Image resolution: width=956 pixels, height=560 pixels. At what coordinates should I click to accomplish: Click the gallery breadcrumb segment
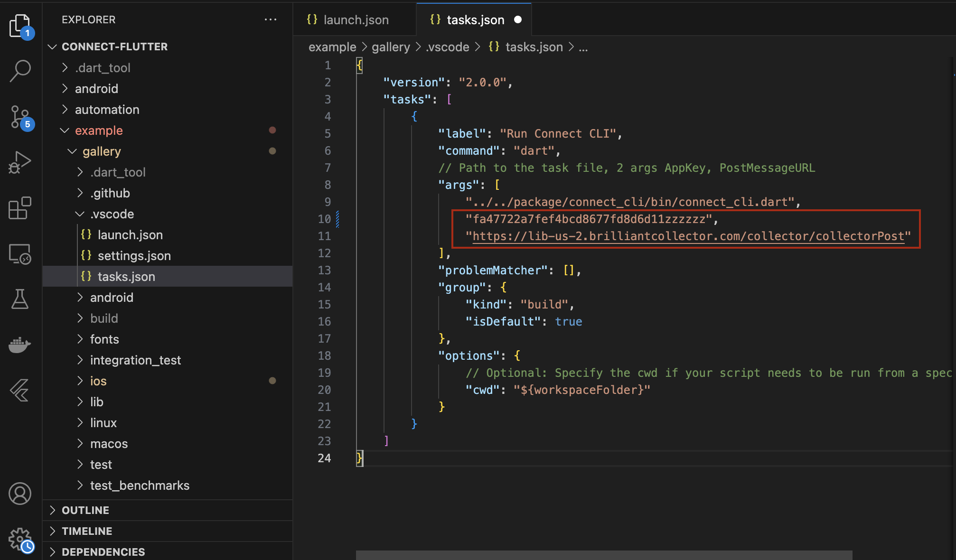click(x=391, y=47)
